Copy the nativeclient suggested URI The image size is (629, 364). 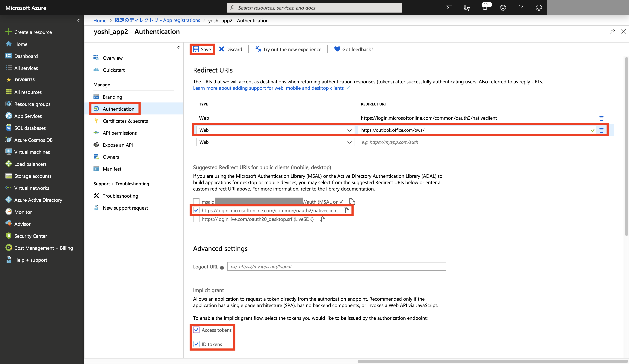click(x=347, y=210)
